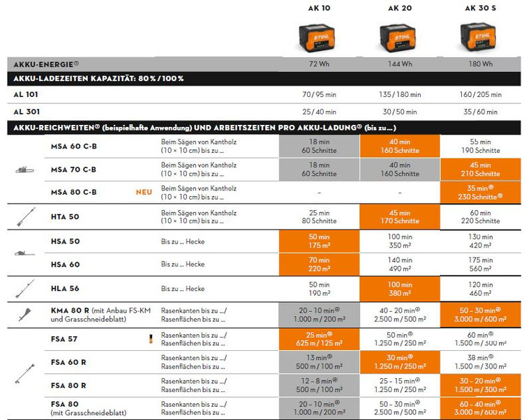
Task: Click the orange NEU label on MSA 80 C-B
Action: point(144,193)
